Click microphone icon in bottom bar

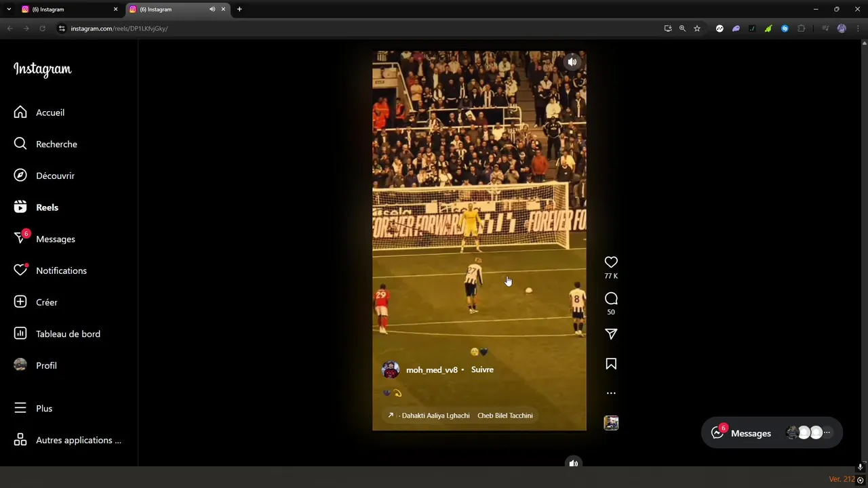(860, 467)
